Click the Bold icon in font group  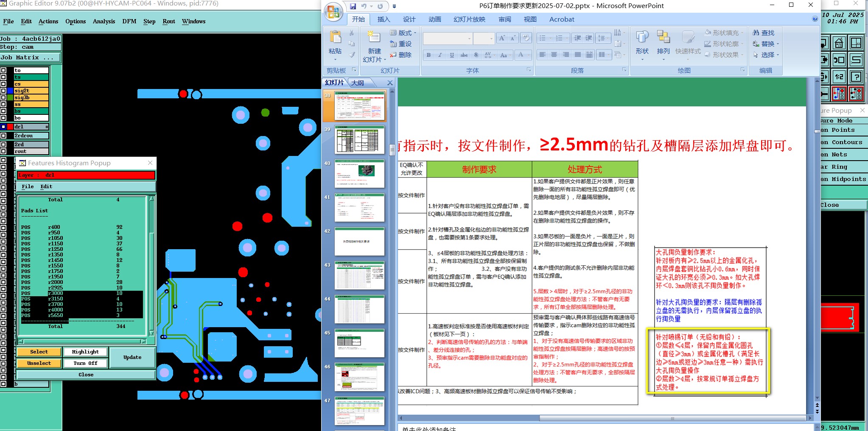coord(428,55)
